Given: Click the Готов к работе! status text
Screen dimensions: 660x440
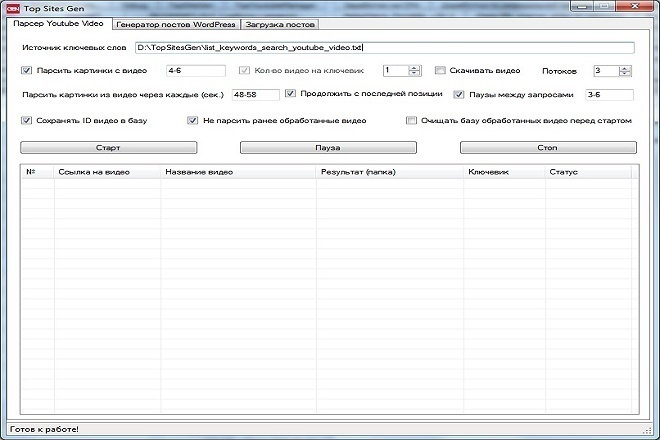Looking at the screenshot, I should click(x=44, y=429).
